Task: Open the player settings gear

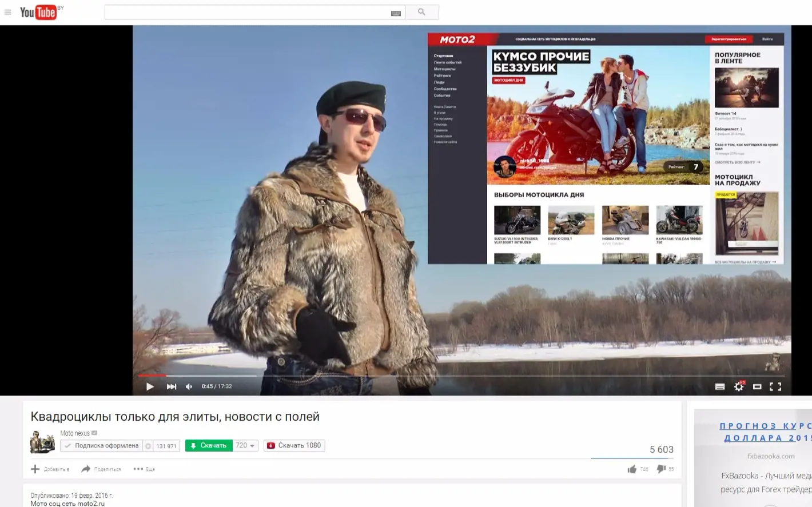Action: coord(739,387)
